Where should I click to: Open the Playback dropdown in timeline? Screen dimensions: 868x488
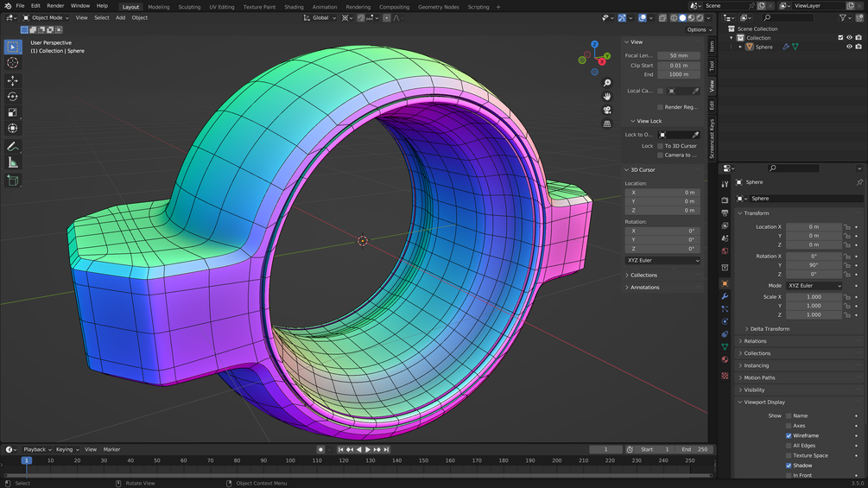click(x=37, y=449)
